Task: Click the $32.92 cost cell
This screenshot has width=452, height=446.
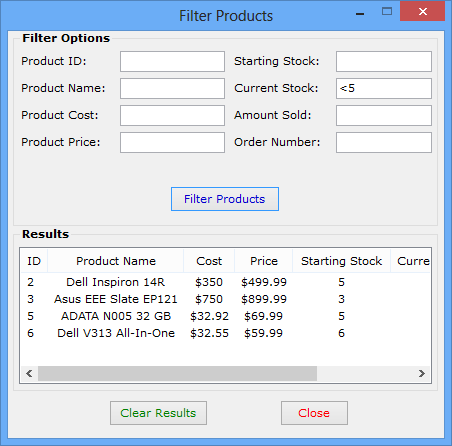Action: pyautogui.click(x=209, y=316)
